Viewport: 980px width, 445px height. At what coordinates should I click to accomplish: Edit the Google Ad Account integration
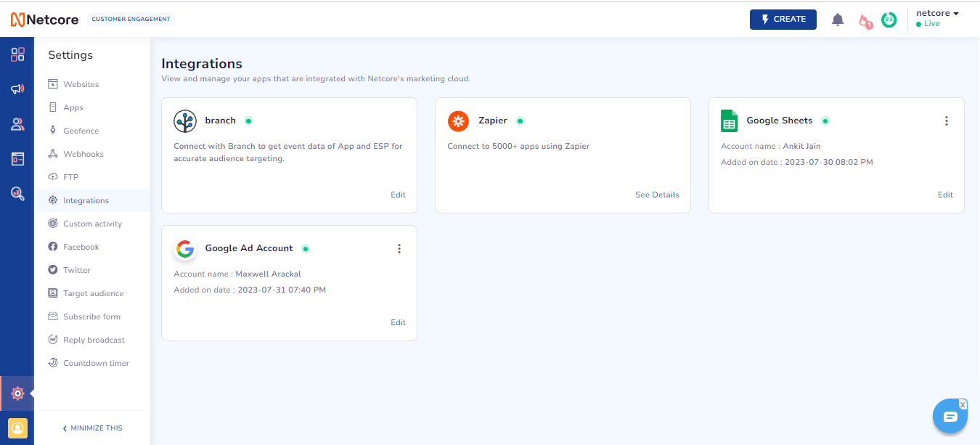pyautogui.click(x=398, y=322)
